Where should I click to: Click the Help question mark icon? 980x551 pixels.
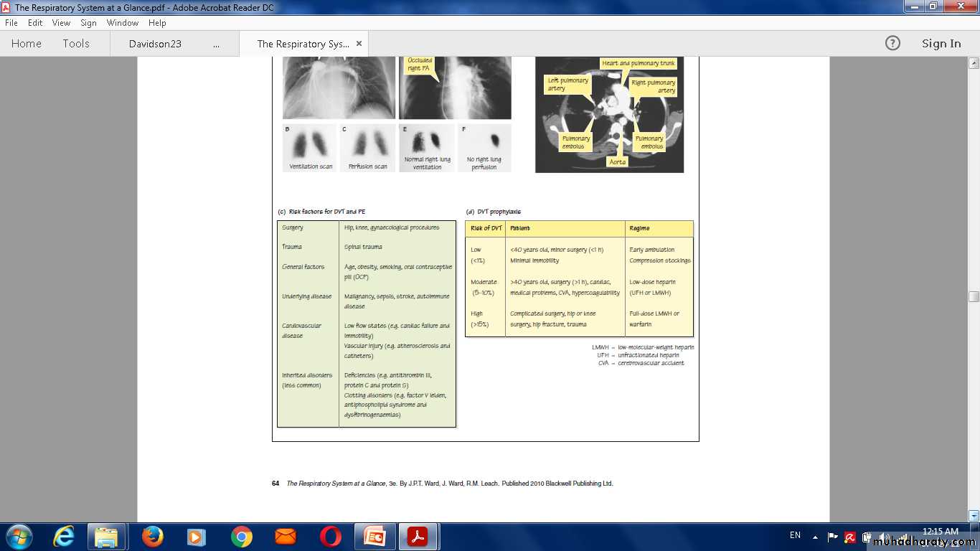[x=892, y=44]
